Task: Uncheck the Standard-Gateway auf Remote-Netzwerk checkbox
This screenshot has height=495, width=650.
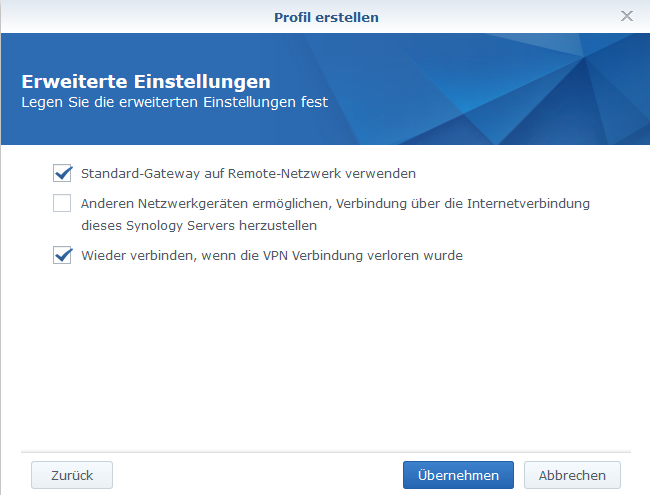Action: pyautogui.click(x=63, y=172)
